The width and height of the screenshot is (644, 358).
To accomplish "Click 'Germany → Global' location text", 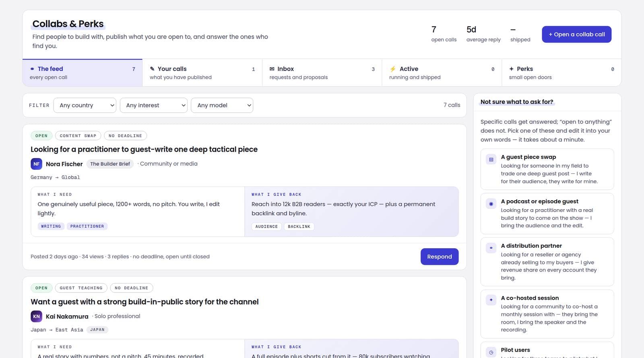I will tap(55, 177).
